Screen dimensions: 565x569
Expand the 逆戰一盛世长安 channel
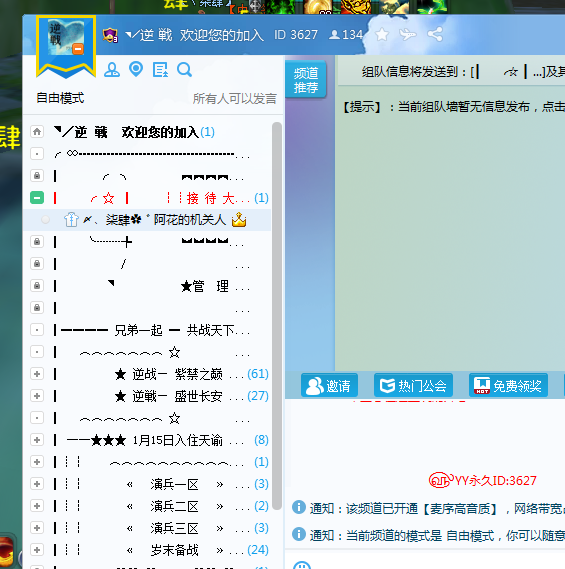(x=37, y=396)
